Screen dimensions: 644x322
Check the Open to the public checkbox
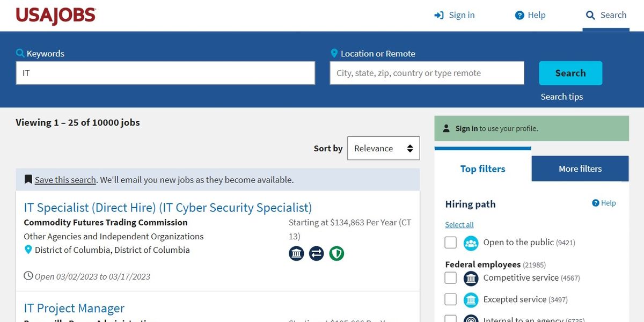tap(450, 243)
